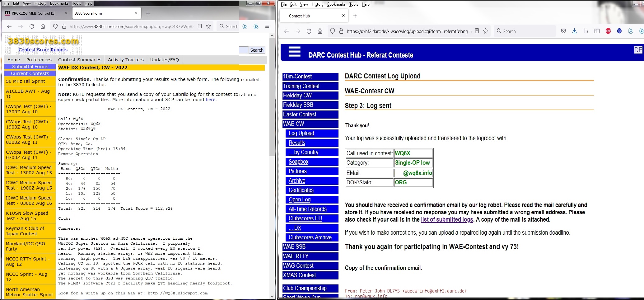Open the DARC hamburger menu in blue header
Viewport: 644px width, 300px height.
pyautogui.click(x=294, y=52)
